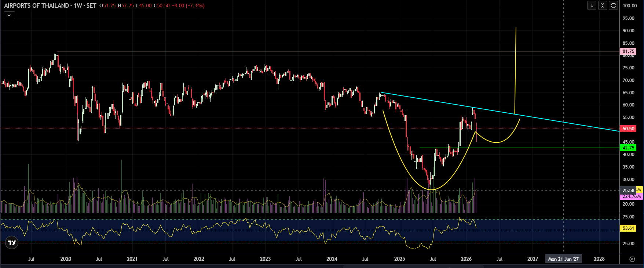Click 2023 on the time axis

click(x=265, y=259)
